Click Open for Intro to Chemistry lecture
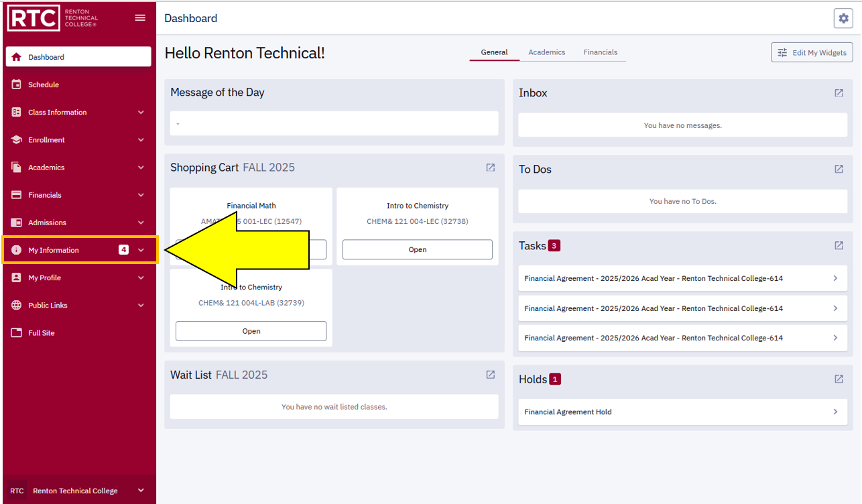 point(417,249)
